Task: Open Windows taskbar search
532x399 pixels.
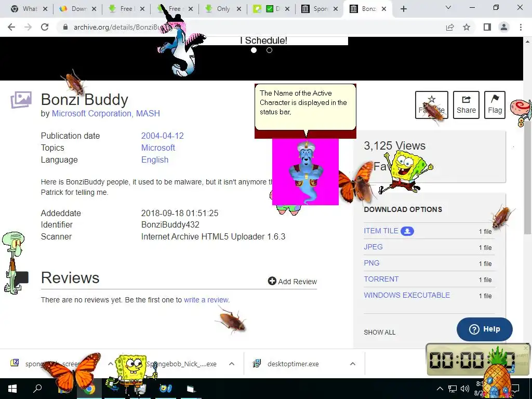Action: tap(37, 389)
